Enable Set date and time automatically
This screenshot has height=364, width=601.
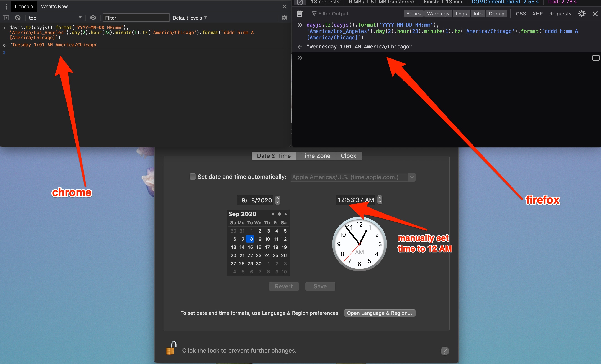[193, 177]
